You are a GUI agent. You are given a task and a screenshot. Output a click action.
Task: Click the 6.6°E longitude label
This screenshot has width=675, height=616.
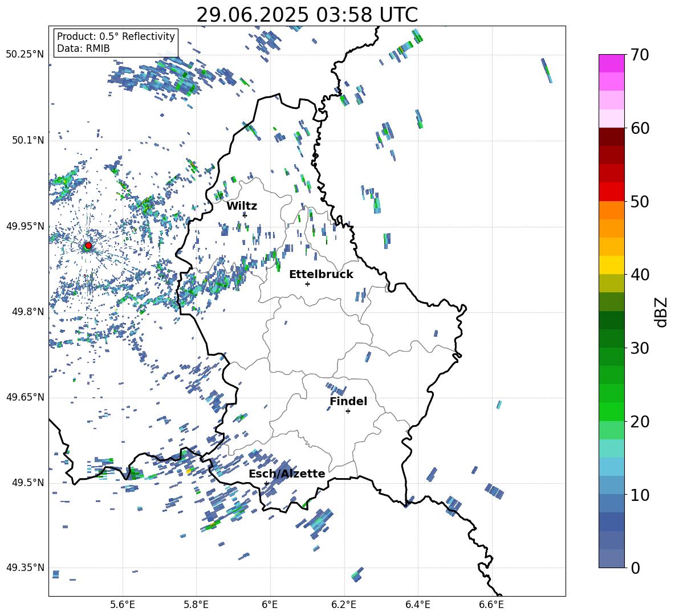491,605
